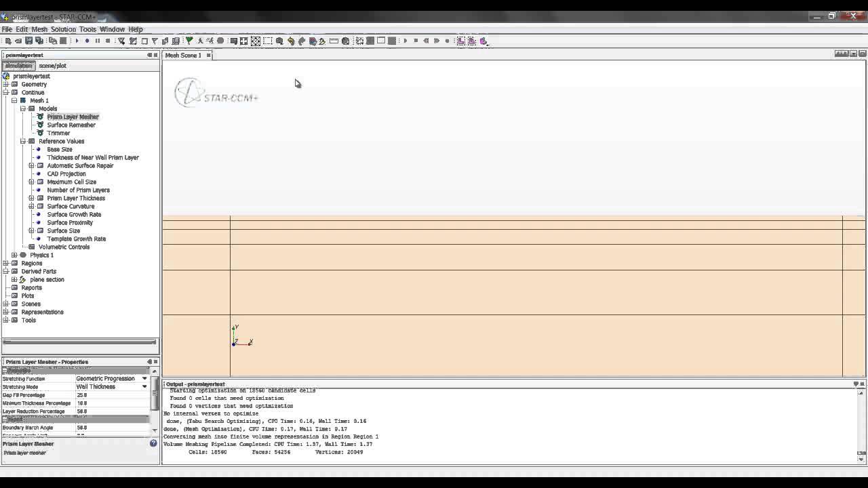
Task: Open the Edit menu
Action: [x=22, y=29]
